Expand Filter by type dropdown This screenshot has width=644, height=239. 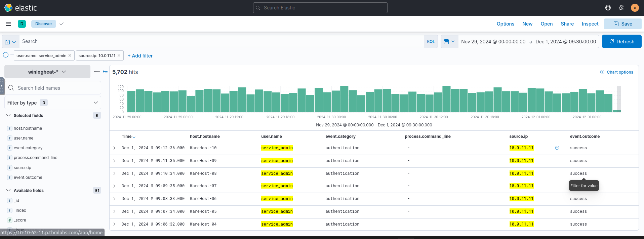click(x=53, y=103)
